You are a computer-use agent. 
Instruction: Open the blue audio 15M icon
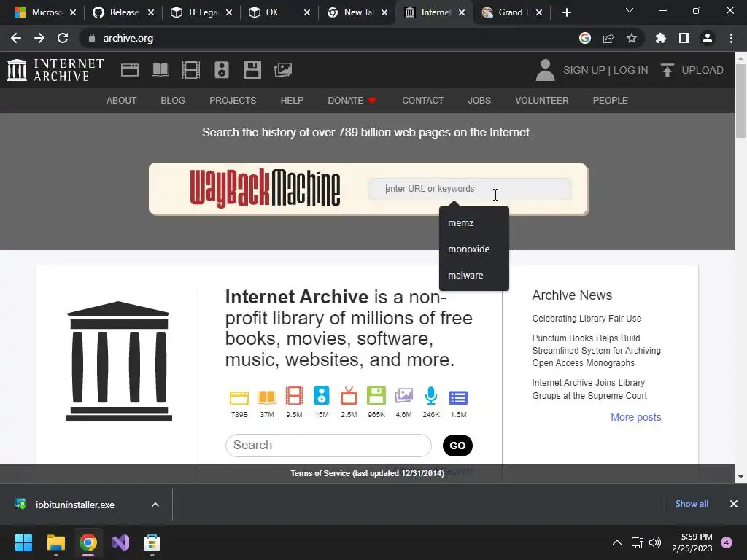(x=322, y=396)
